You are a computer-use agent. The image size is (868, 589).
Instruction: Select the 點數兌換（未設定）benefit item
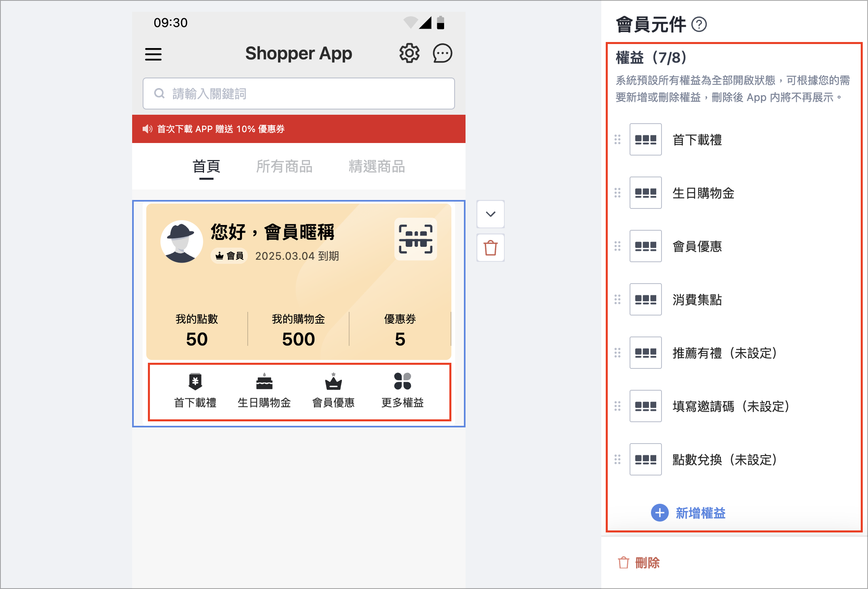tap(724, 460)
